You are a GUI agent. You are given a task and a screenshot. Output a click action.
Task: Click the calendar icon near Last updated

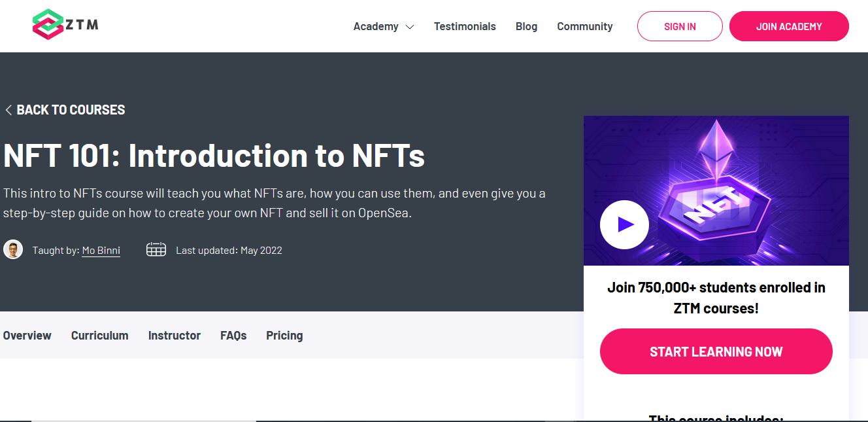tap(156, 249)
